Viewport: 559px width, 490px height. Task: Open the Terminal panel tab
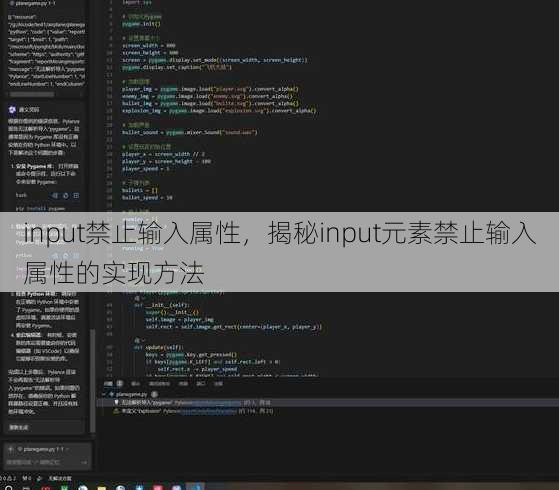[183, 383]
